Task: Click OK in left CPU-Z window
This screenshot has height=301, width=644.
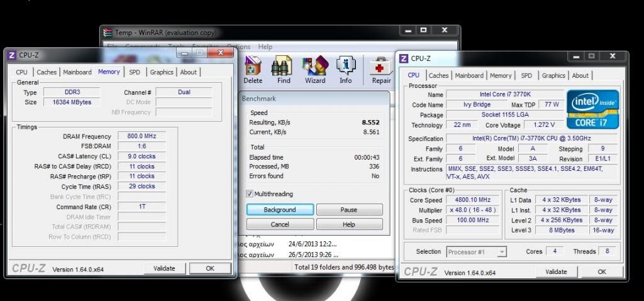Action: (x=210, y=268)
